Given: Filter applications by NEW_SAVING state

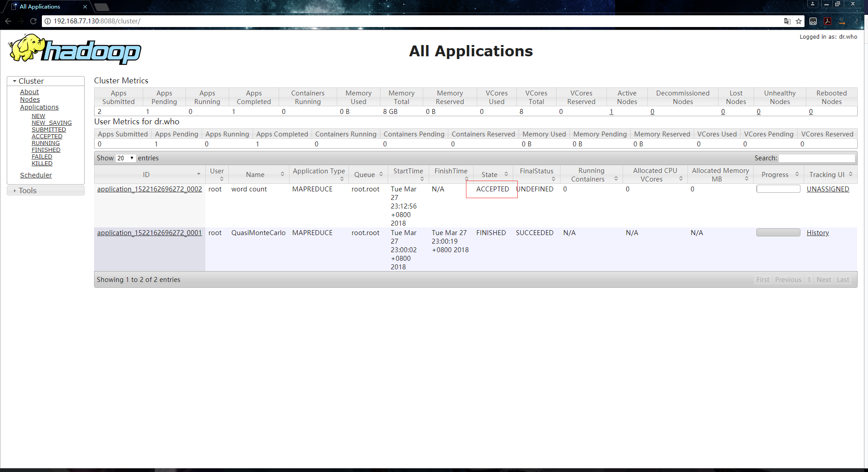Looking at the screenshot, I should tap(52, 123).
